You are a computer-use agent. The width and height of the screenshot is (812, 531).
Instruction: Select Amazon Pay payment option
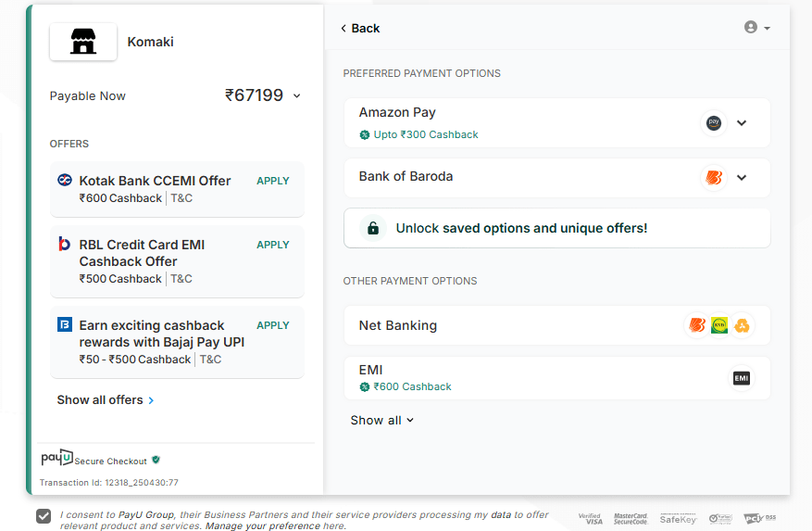pos(557,123)
